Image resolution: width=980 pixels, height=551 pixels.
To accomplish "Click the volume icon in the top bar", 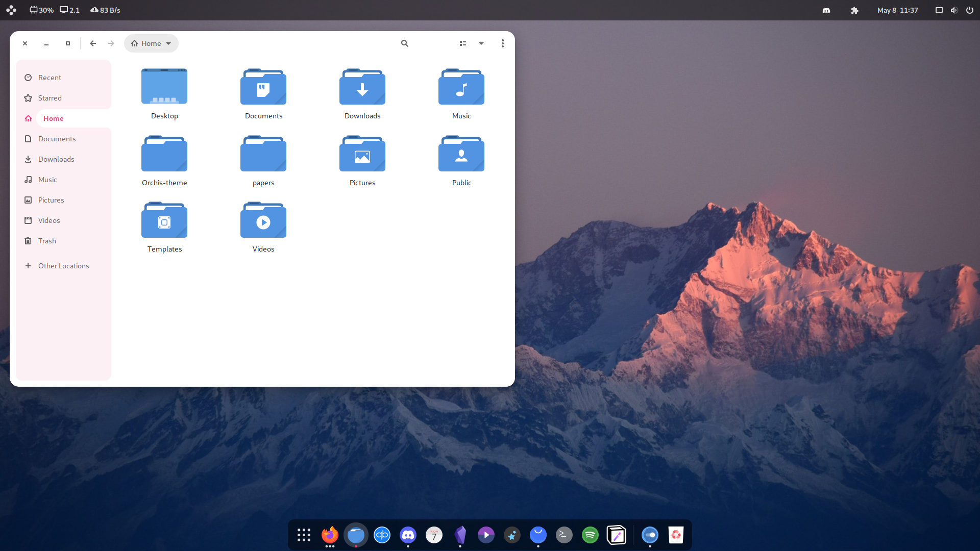I will click(x=954, y=10).
